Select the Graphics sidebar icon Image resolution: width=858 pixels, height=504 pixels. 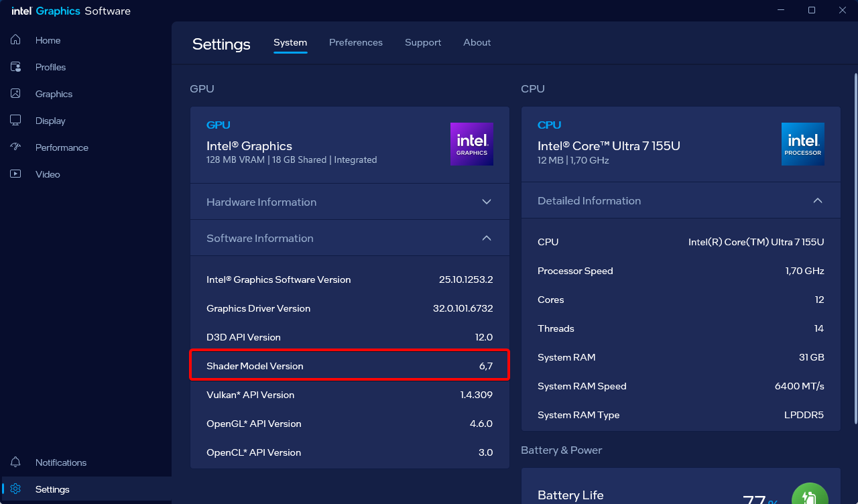(x=15, y=94)
